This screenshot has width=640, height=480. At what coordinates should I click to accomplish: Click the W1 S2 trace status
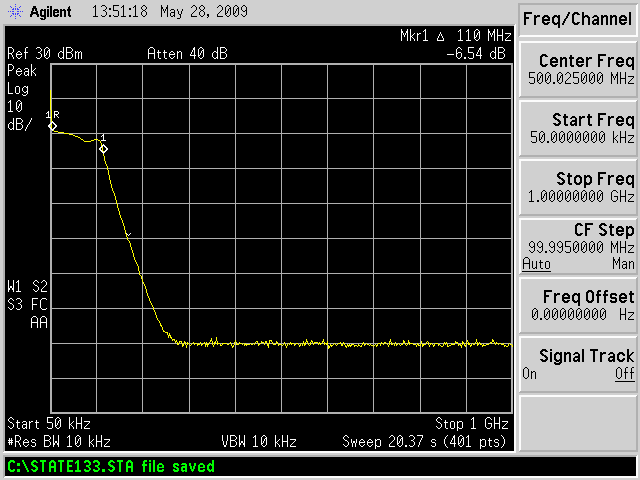27,287
